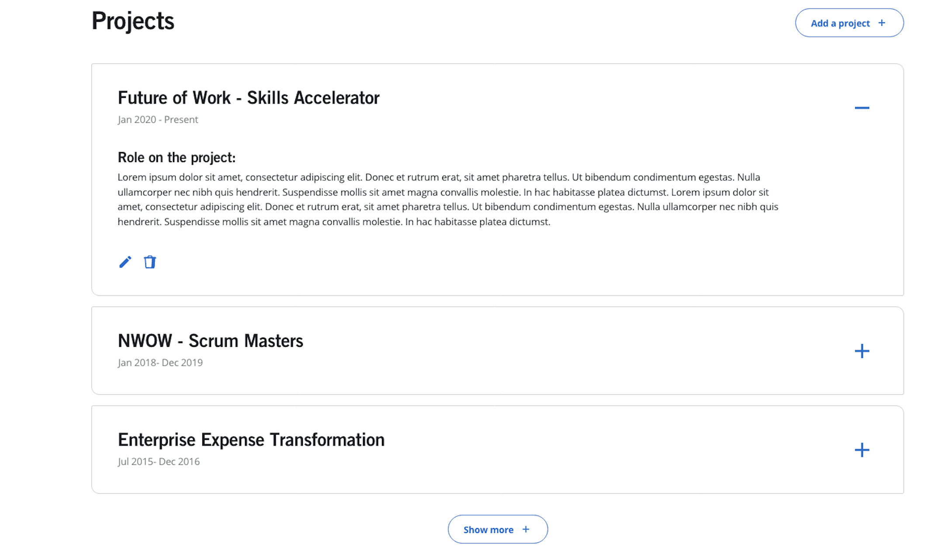Collapse the Future of Work project with minus icon

click(862, 107)
